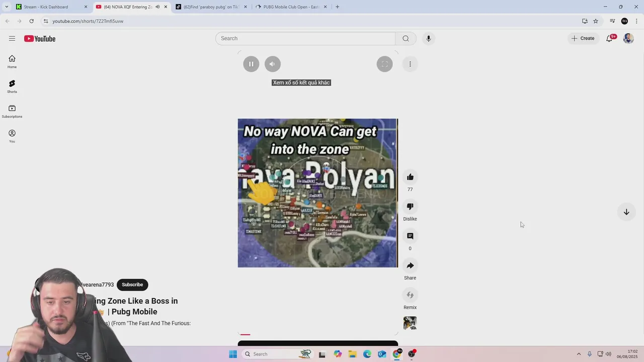The height and width of the screenshot is (362, 644).
Task: Share this Short
Action: coord(410,265)
